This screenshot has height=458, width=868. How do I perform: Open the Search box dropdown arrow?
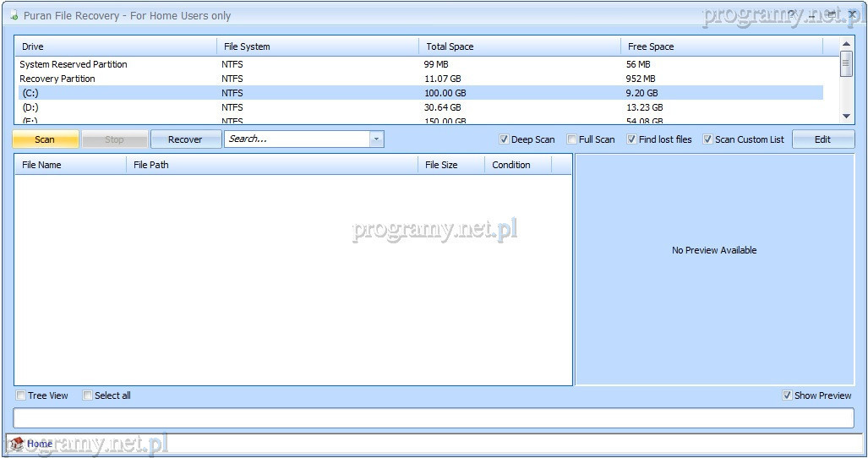click(377, 139)
